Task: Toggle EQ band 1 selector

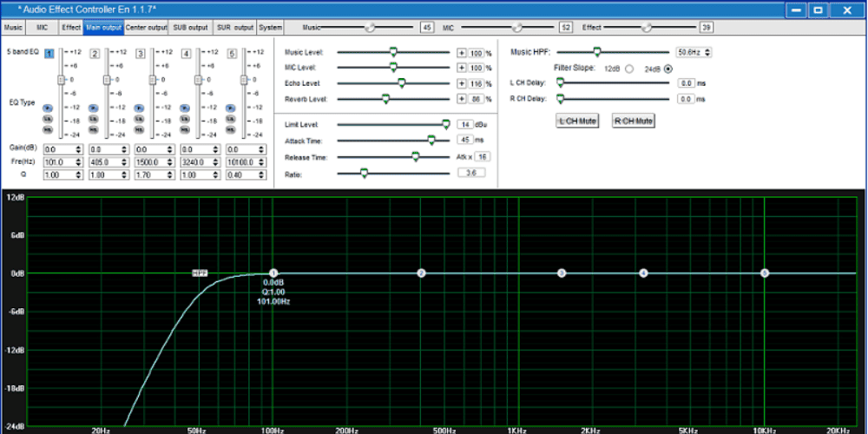Action: tap(49, 54)
